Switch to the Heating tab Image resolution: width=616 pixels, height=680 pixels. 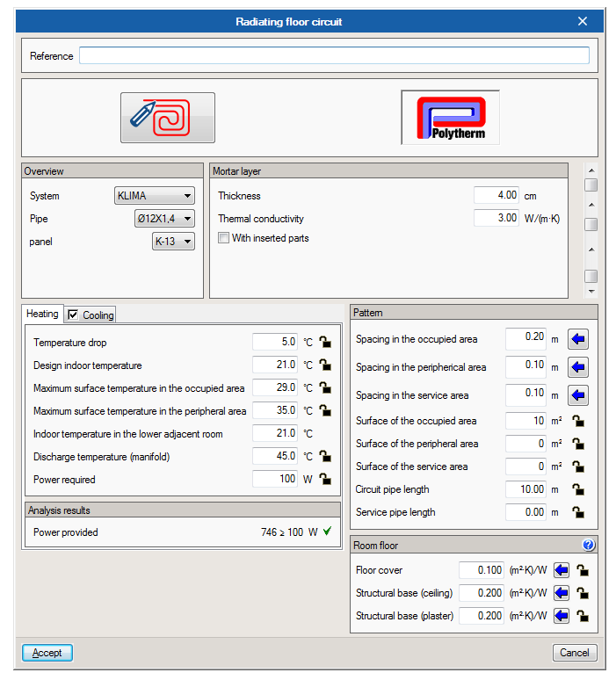[x=42, y=314]
